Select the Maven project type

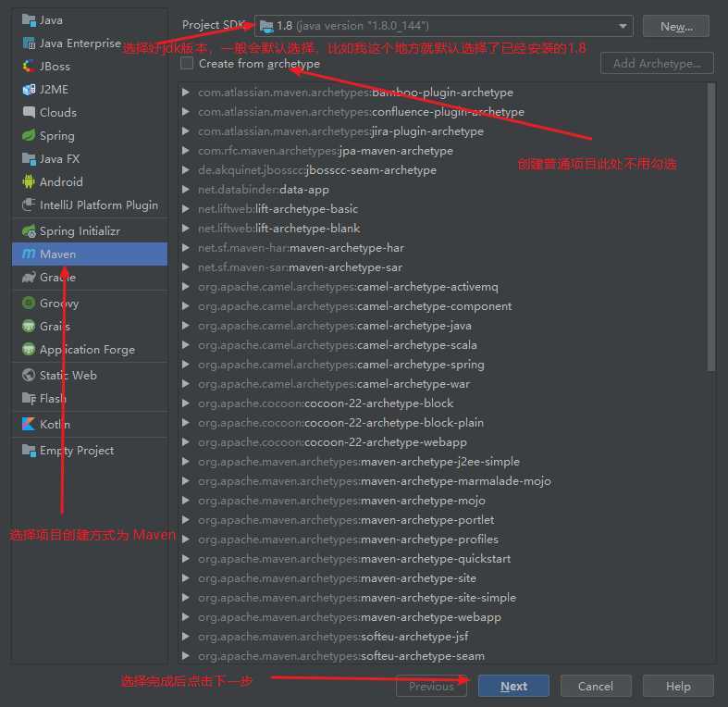[90, 254]
